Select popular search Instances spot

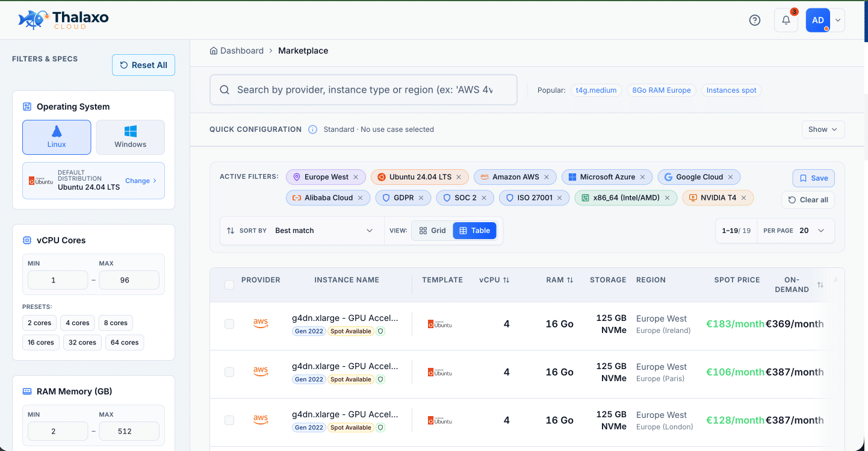731,90
